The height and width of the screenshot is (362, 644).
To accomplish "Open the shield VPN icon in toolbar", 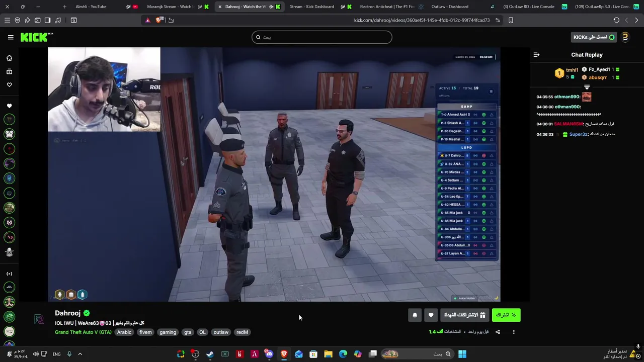I will 17,20.
